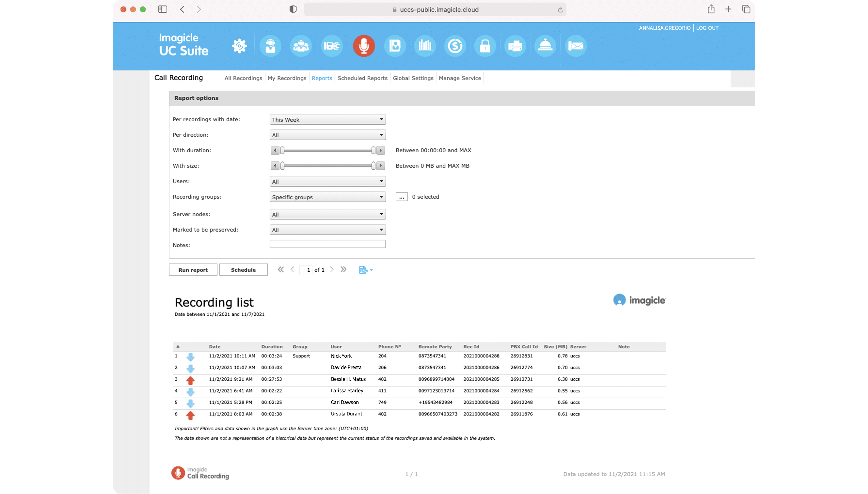
Task: Open the billing dollar sign icon
Action: [x=455, y=46]
